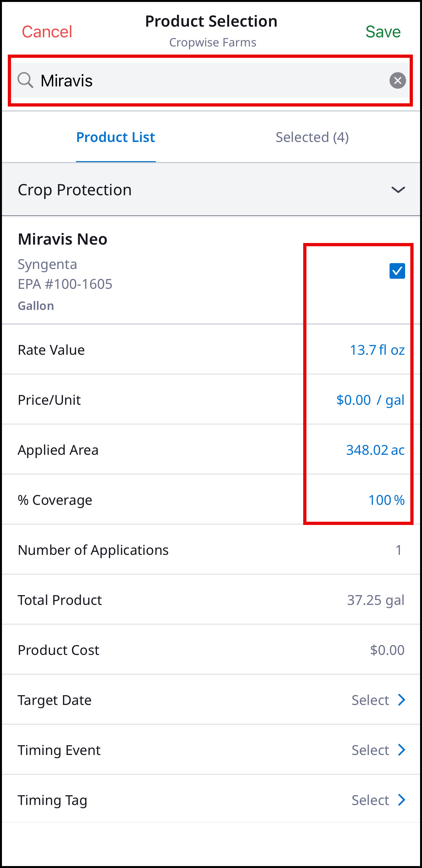Viewport: 422px width, 868px height.
Task: Click the Price/Unit label
Action: [x=49, y=400]
